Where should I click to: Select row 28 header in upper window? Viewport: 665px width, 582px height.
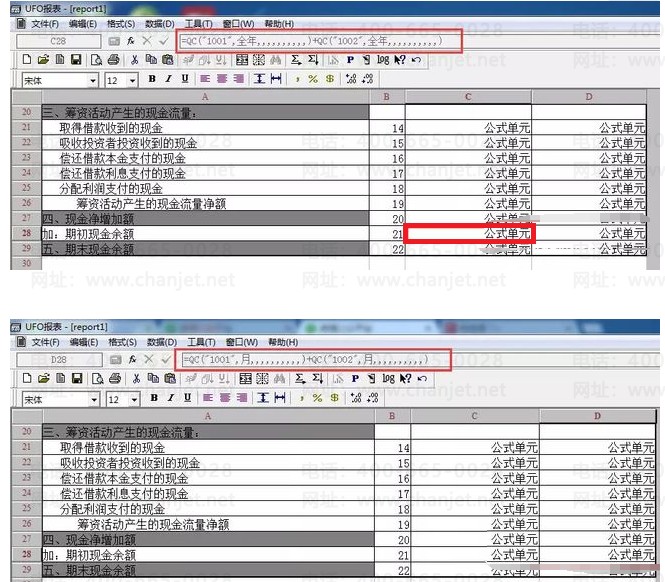[x=27, y=233]
